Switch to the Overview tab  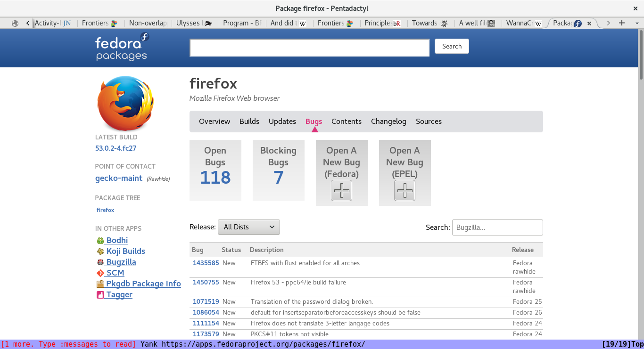coord(215,122)
